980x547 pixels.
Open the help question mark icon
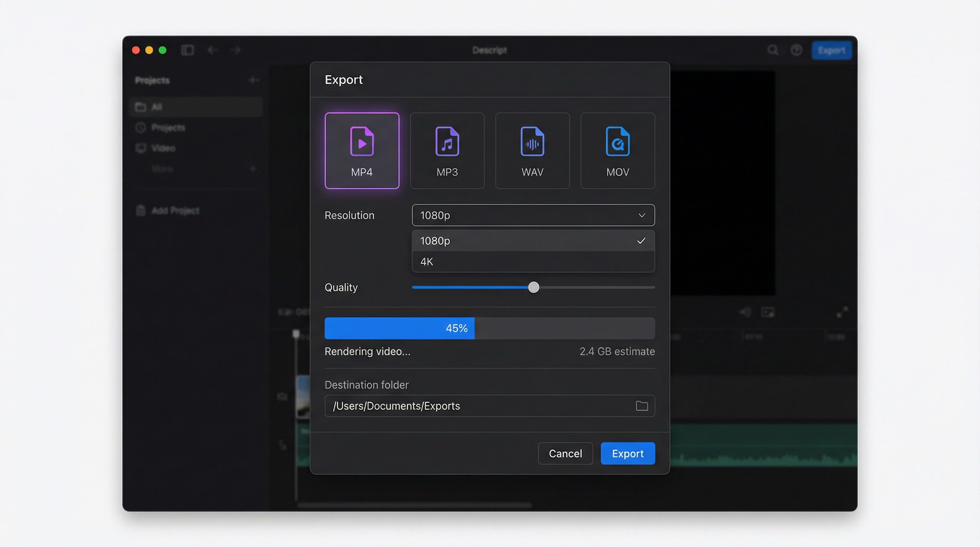pyautogui.click(x=796, y=50)
